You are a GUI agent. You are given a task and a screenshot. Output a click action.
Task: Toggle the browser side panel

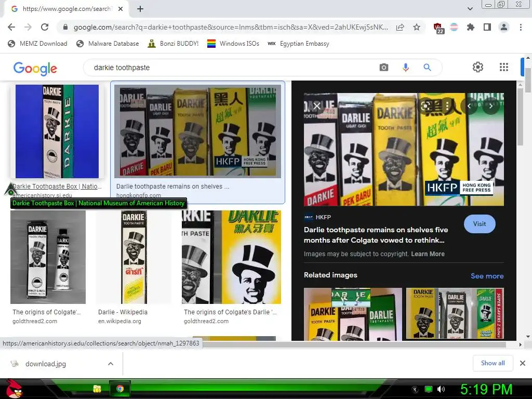point(487,27)
